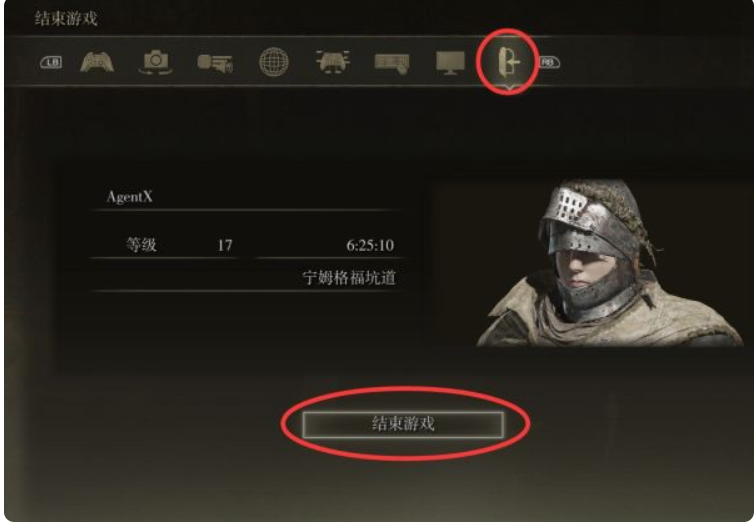The width and height of the screenshot is (754, 527).
Task: Click the divider line beneath AgentX
Action: [245, 210]
